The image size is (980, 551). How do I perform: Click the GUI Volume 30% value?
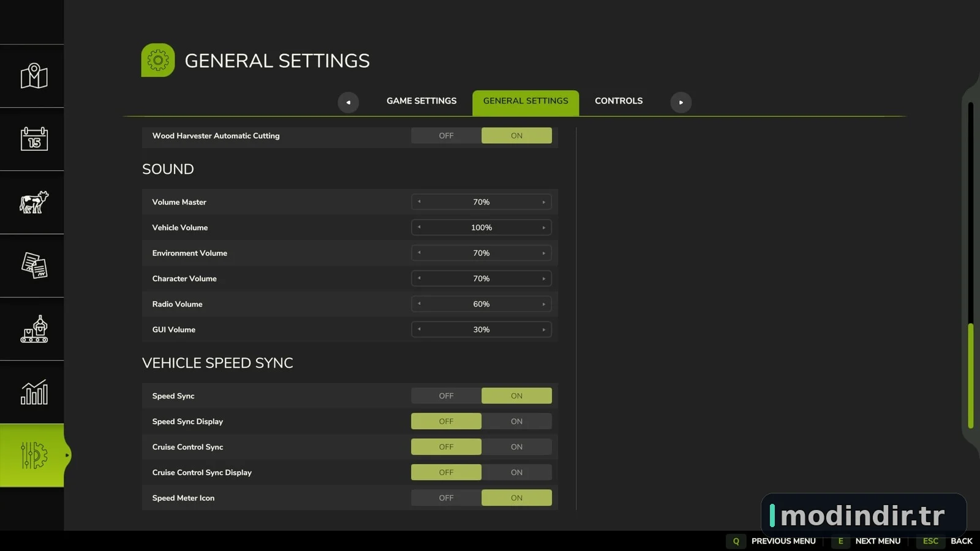pyautogui.click(x=481, y=329)
